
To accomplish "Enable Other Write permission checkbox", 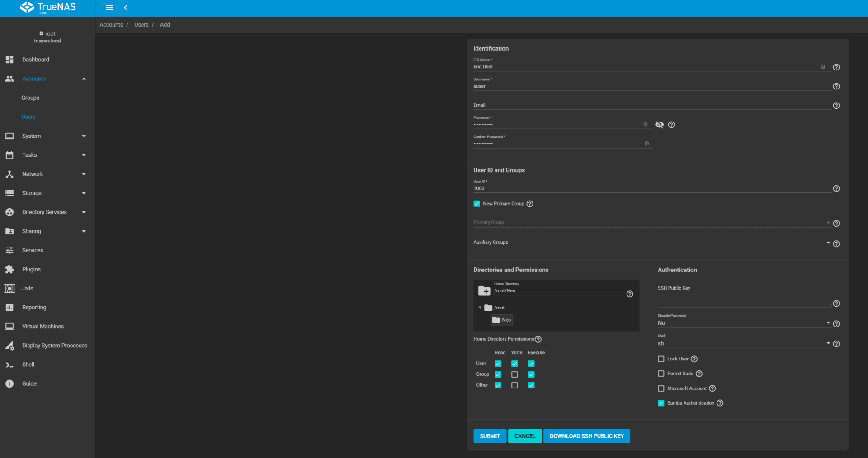I will coord(514,385).
